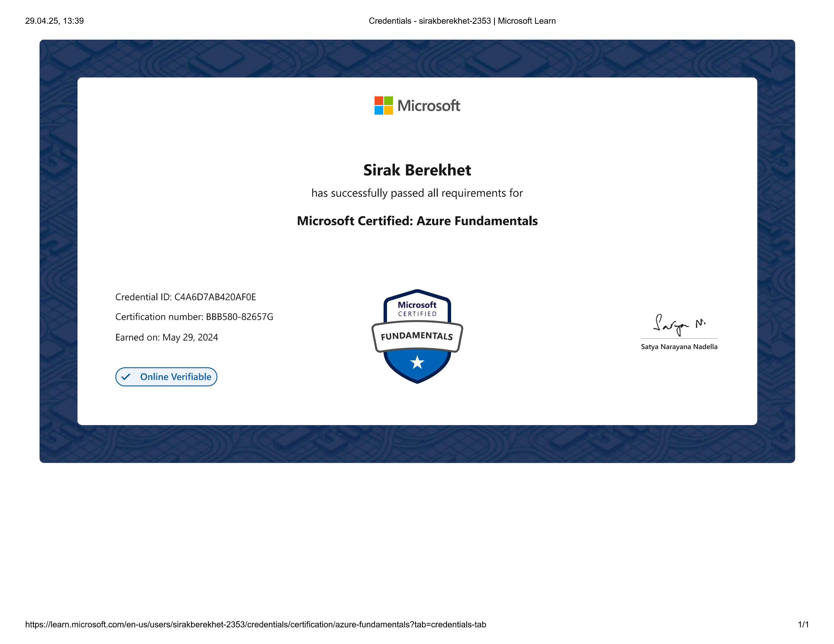Click the Microsoft four-color logo
The height and width of the screenshot is (644, 834).
[383, 105]
